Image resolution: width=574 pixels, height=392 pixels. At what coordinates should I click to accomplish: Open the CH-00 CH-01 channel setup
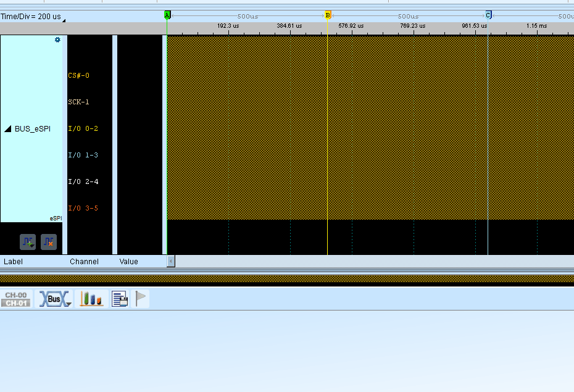point(16,299)
